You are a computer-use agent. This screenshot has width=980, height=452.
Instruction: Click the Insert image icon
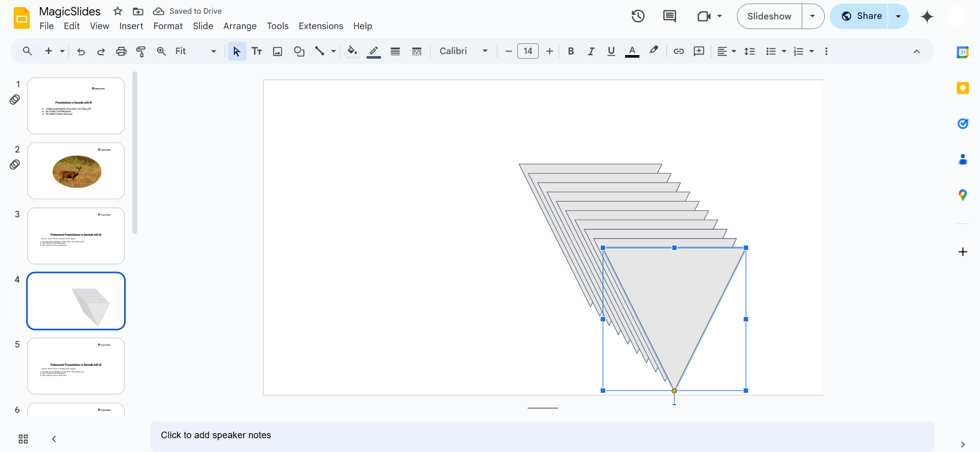[277, 51]
